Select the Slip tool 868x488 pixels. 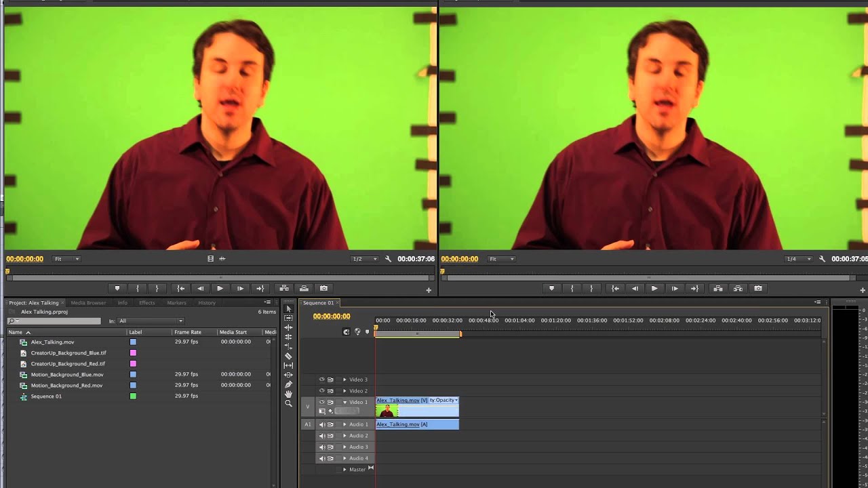point(288,365)
